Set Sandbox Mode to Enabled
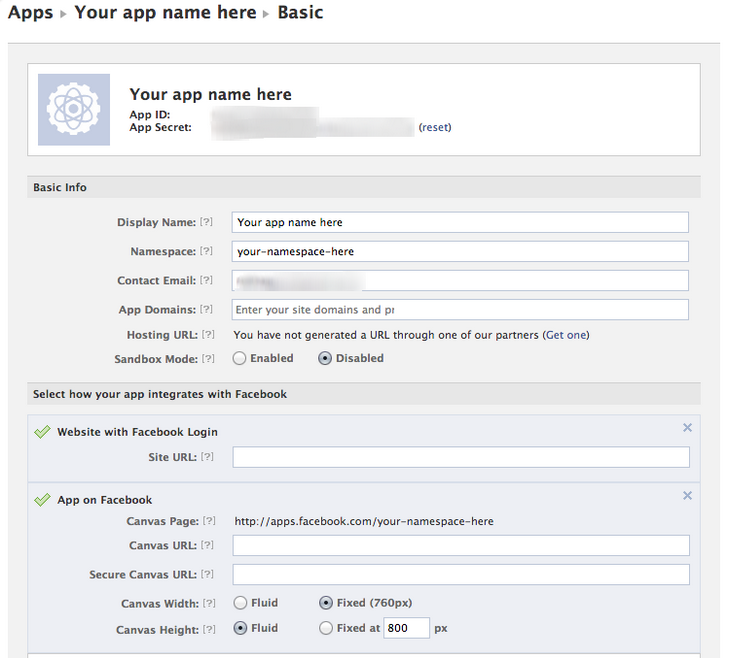730x665 pixels. pos(239,358)
